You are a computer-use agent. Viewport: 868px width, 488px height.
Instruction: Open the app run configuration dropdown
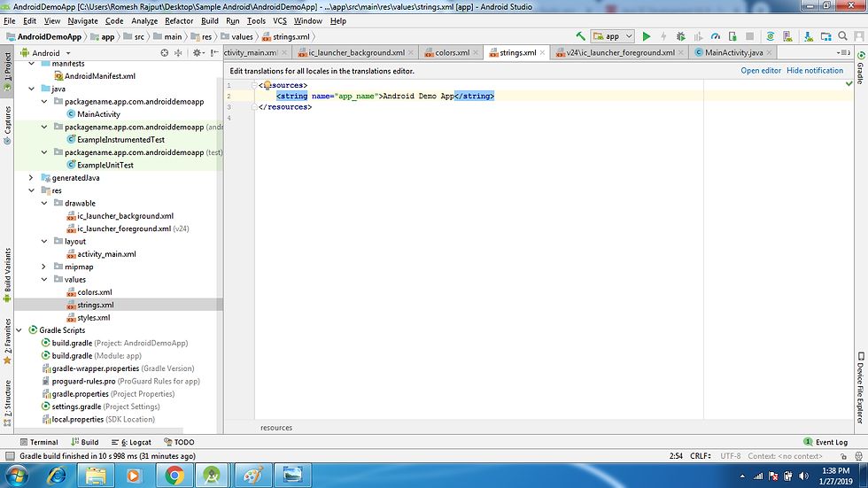click(x=612, y=36)
